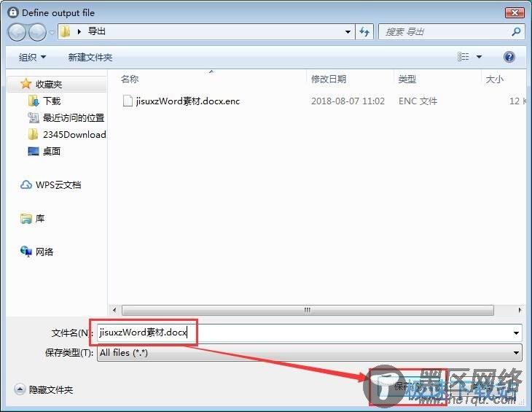Select 收藏夹 in the navigation pane
This screenshot has height=412, width=532.
tap(49, 84)
